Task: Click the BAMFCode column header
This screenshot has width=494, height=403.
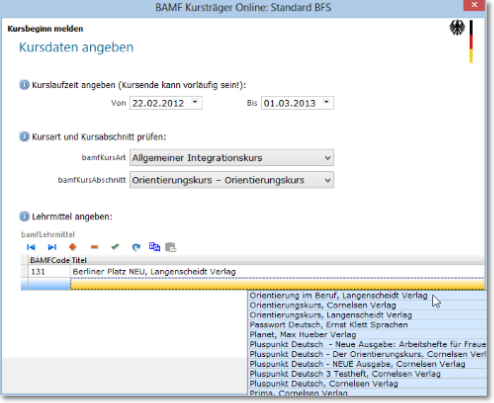Action: 50,260
